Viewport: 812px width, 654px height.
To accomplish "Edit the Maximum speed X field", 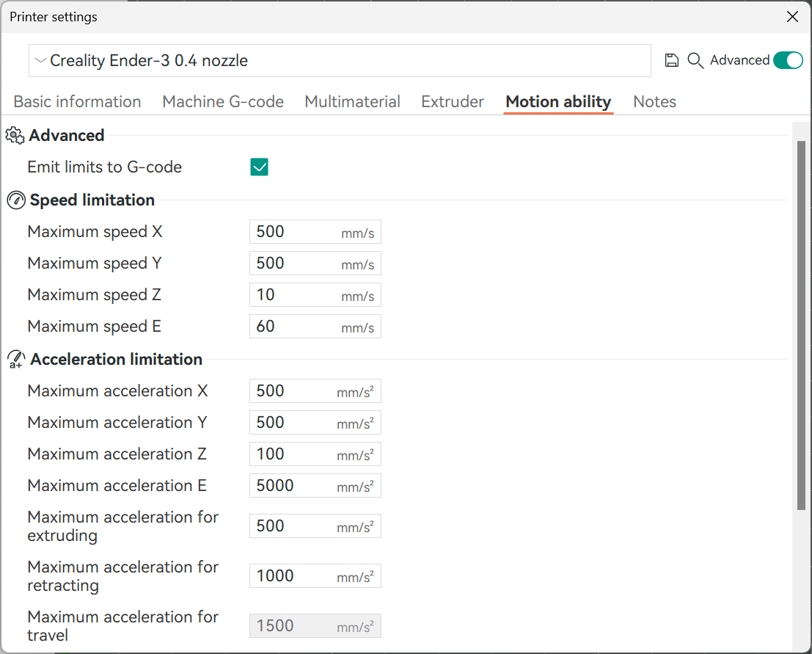I will coord(315,232).
